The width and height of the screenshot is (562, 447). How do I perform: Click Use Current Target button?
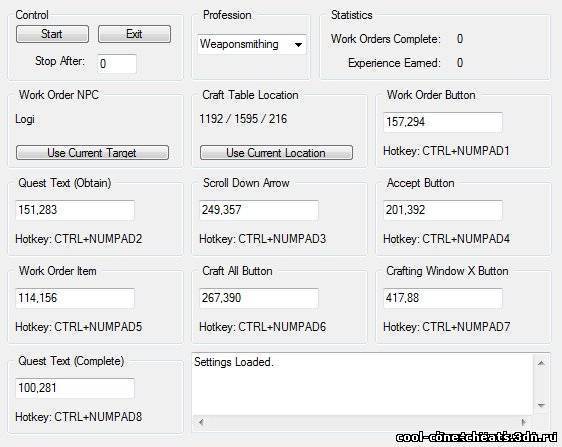(92, 153)
